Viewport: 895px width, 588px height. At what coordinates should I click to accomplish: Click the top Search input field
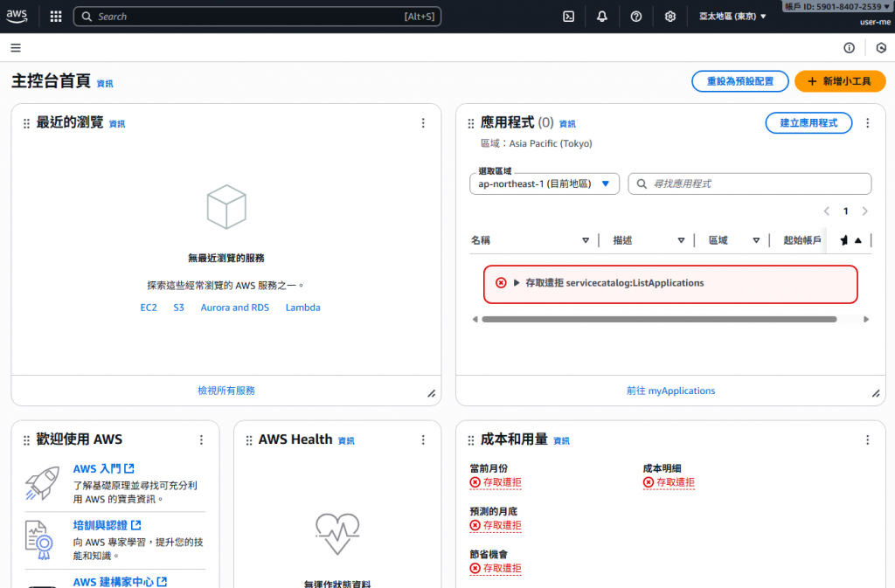(x=258, y=17)
